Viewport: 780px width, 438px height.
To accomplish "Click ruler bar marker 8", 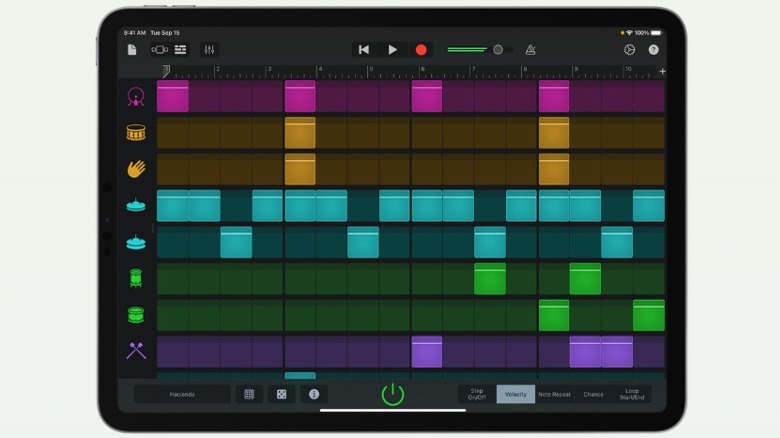I will pos(525,69).
